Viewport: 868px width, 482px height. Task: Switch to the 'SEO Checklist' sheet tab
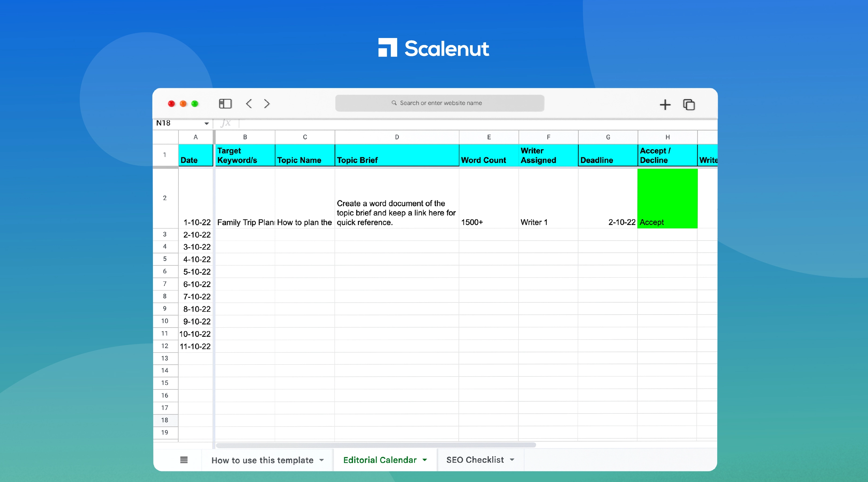[475, 460]
